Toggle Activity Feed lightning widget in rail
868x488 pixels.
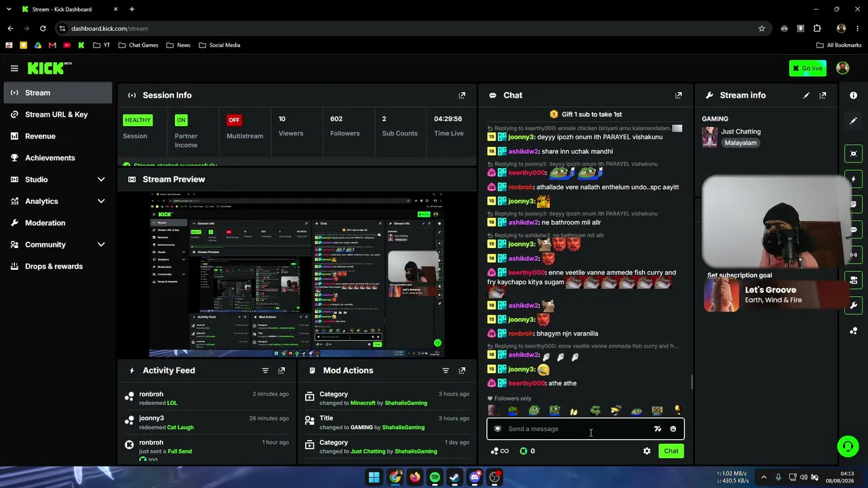coord(853,179)
